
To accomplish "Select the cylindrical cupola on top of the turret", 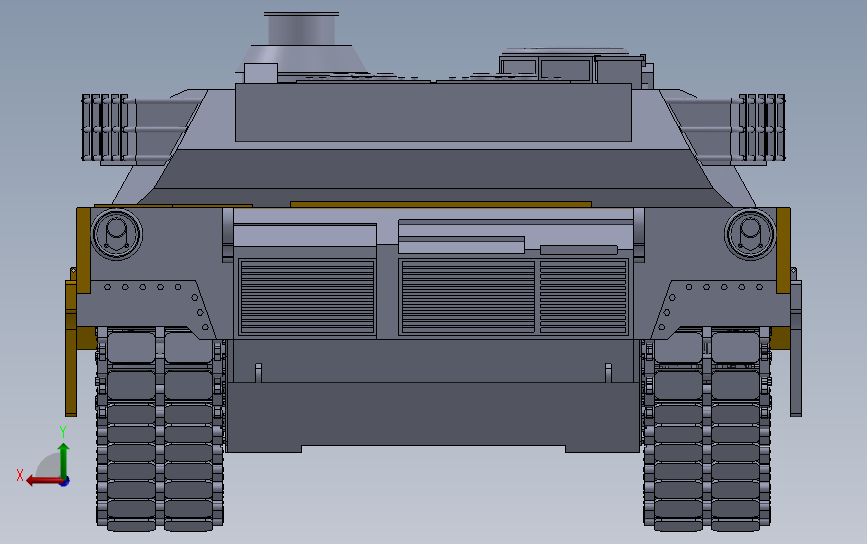I will [301, 29].
